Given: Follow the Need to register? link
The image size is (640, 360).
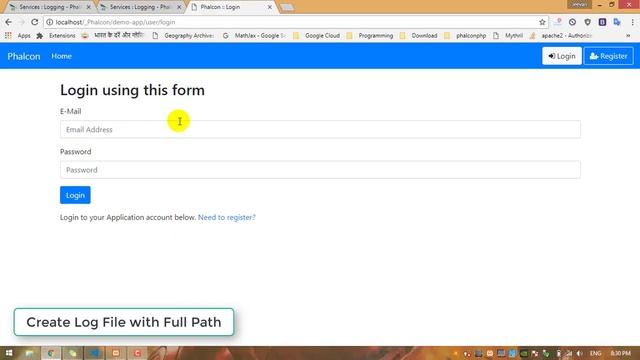Looking at the screenshot, I should [227, 217].
